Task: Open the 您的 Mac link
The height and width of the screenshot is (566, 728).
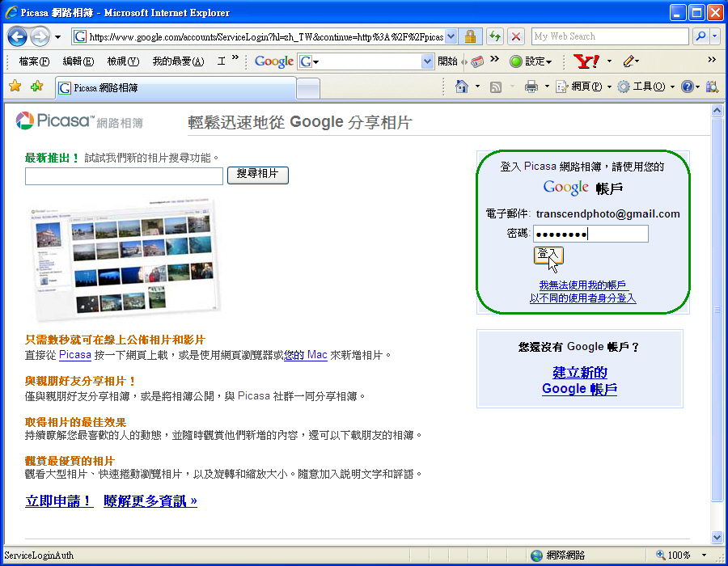Action: tap(306, 355)
